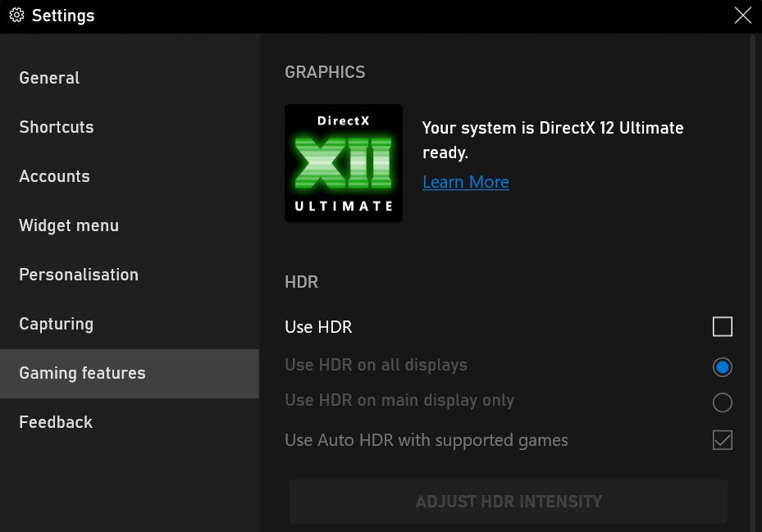The width and height of the screenshot is (762, 532).
Task: Enable the Use HDR checkbox
Action: (x=722, y=326)
